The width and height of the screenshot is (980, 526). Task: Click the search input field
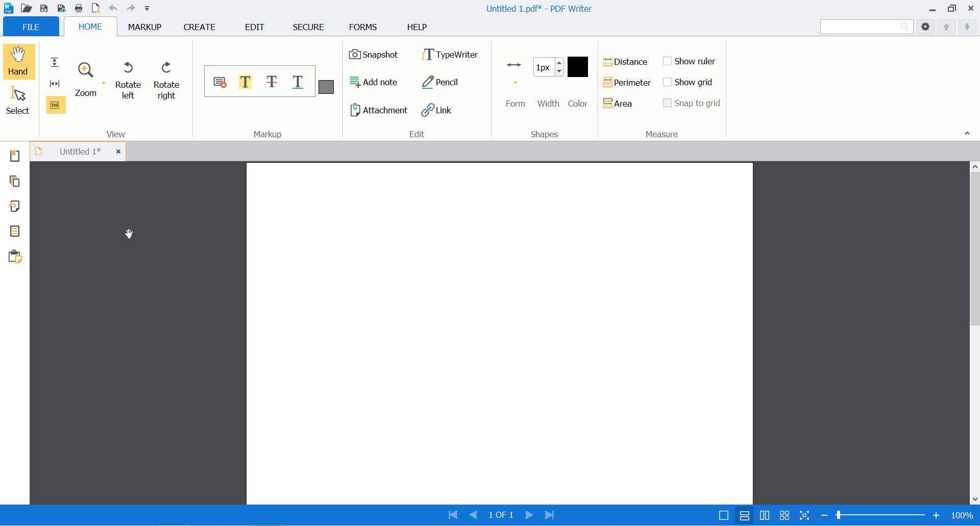pos(866,27)
